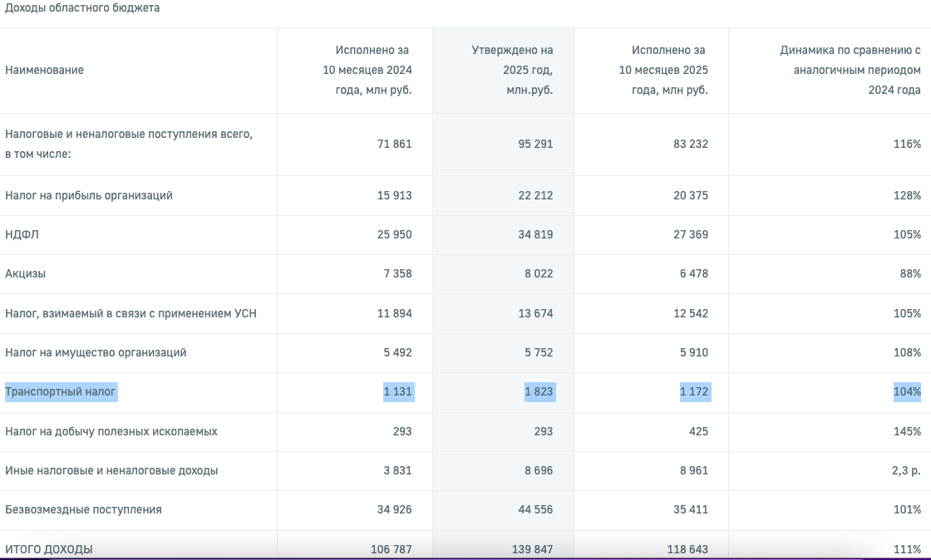Click the 'Налог на имущество организаций' label
The image size is (931, 560).
(x=96, y=353)
